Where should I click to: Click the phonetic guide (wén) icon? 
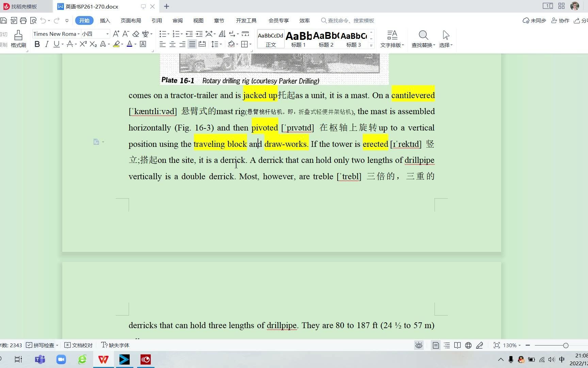pyautogui.click(x=145, y=34)
